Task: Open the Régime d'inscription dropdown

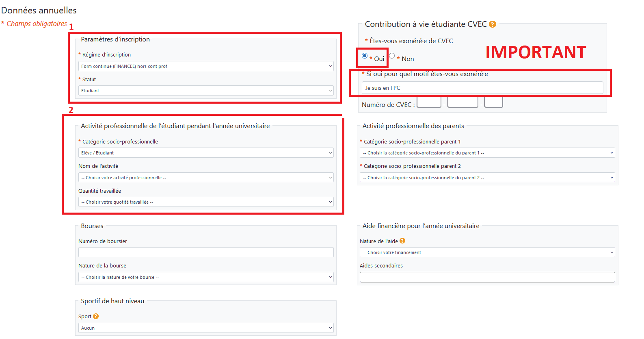Action: pyautogui.click(x=206, y=66)
